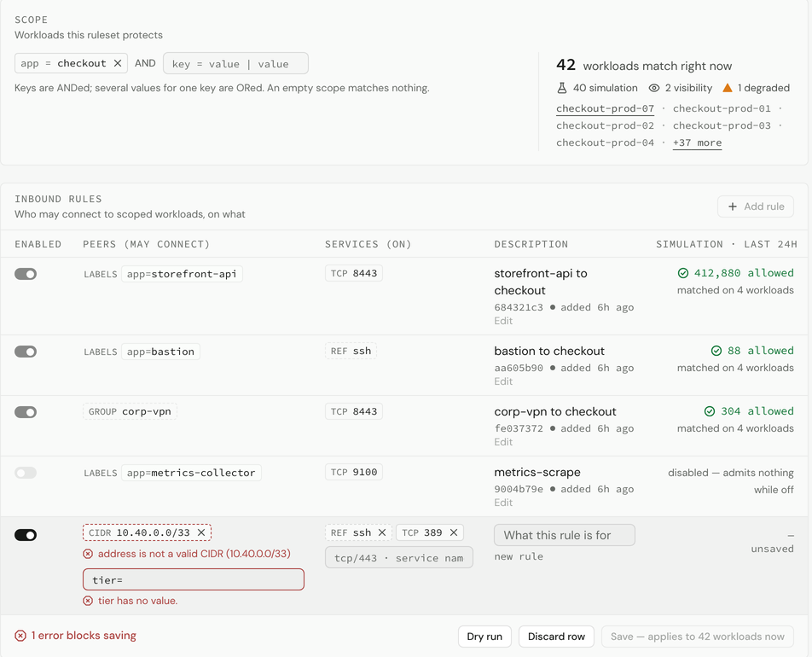Disable the storefront-api to checkout rule

[x=26, y=274]
